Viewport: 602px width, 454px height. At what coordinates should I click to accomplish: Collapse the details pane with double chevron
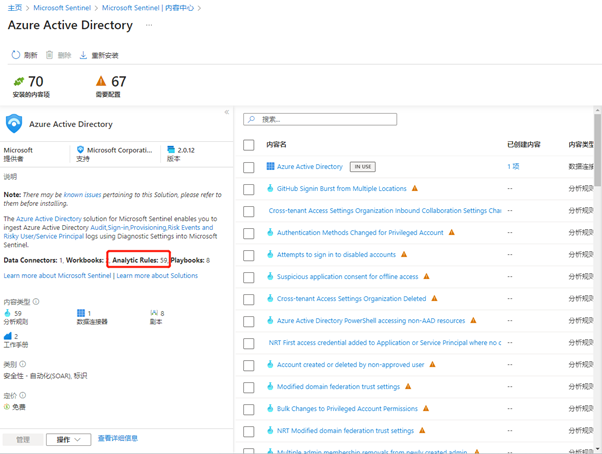[x=227, y=112]
